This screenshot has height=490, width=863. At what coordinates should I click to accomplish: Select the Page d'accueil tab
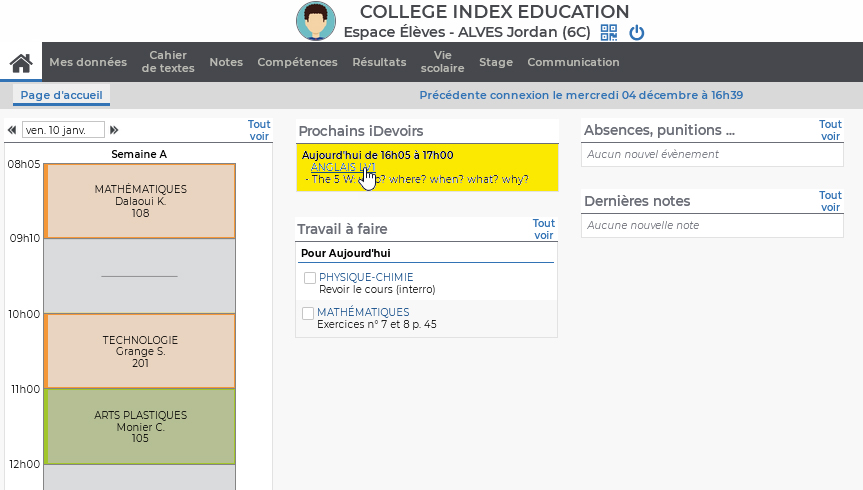click(x=61, y=96)
